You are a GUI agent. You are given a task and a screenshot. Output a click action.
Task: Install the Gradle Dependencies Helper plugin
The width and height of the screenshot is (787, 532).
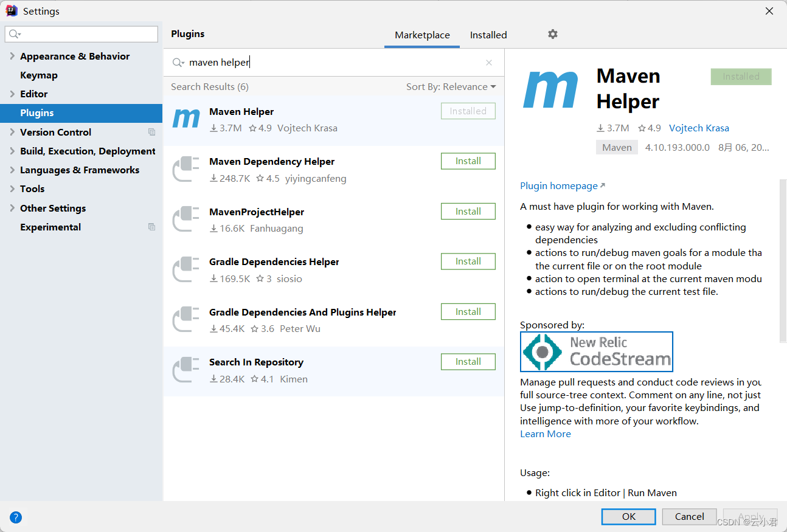468,261
